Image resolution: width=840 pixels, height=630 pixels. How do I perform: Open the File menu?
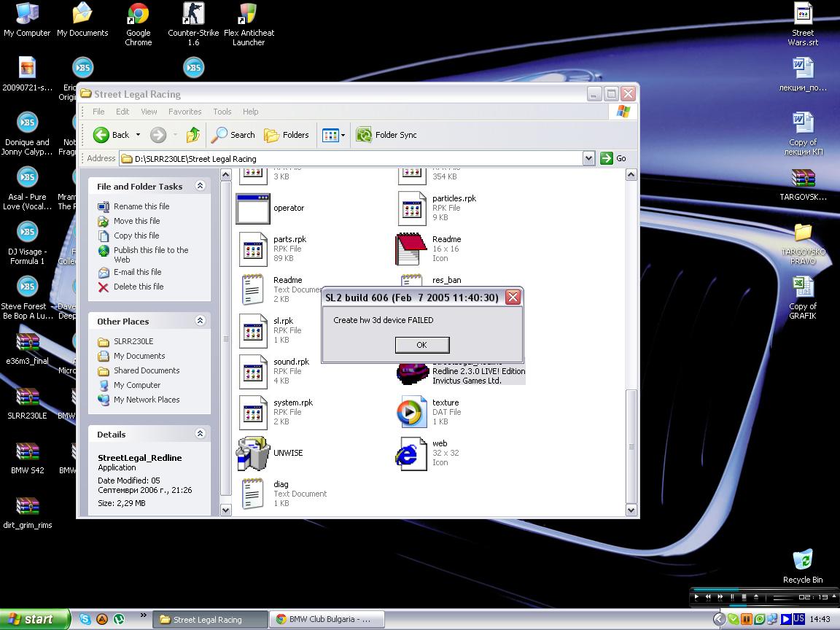98,112
